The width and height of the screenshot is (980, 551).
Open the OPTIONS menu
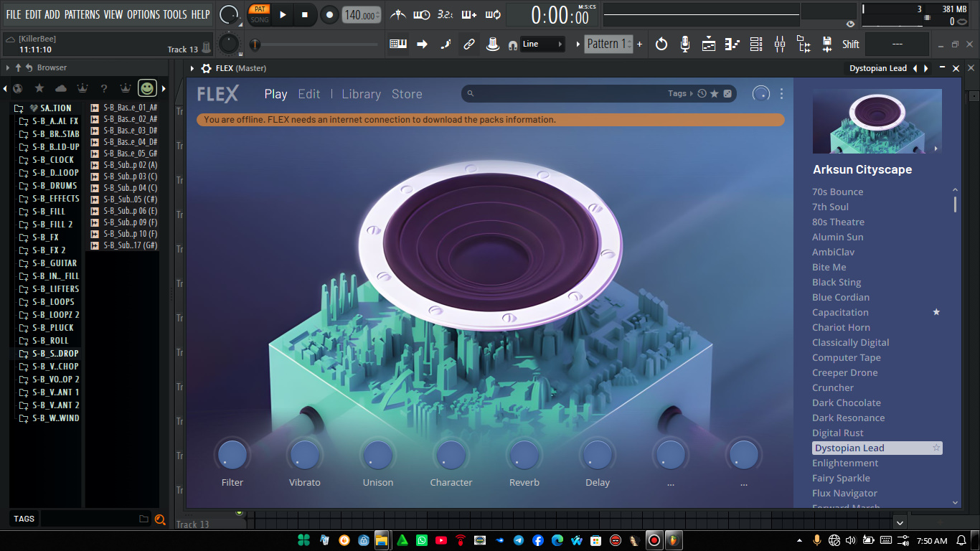click(143, 14)
